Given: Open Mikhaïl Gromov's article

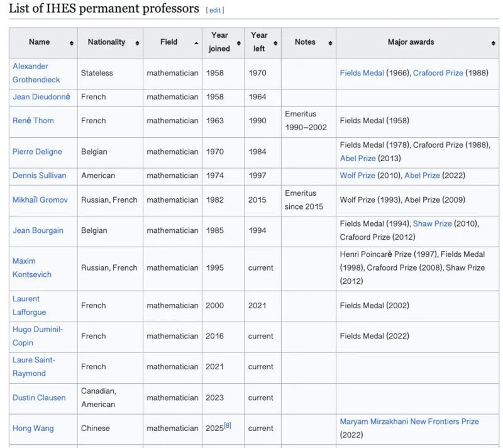Looking at the screenshot, I should 40,200.
